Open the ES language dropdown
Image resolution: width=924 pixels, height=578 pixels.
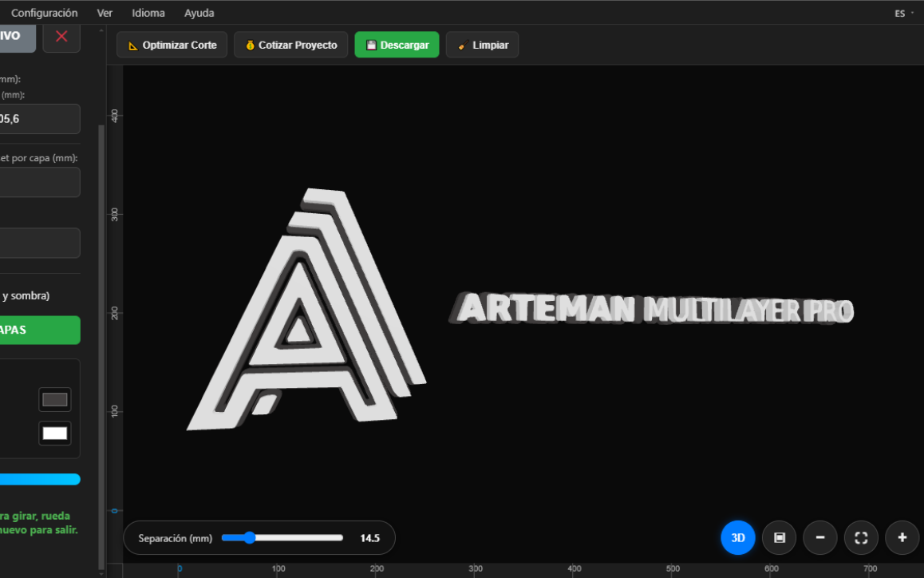point(904,13)
